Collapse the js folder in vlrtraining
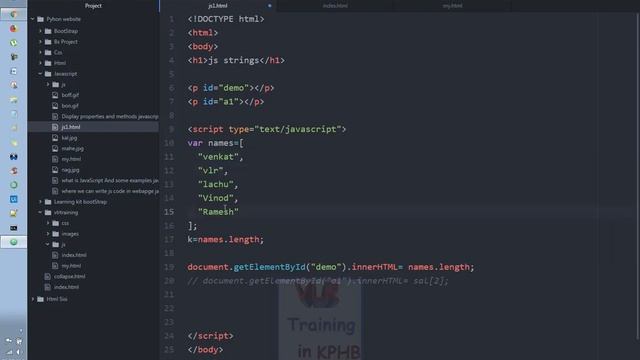The height and width of the screenshot is (360, 640). click(48, 244)
